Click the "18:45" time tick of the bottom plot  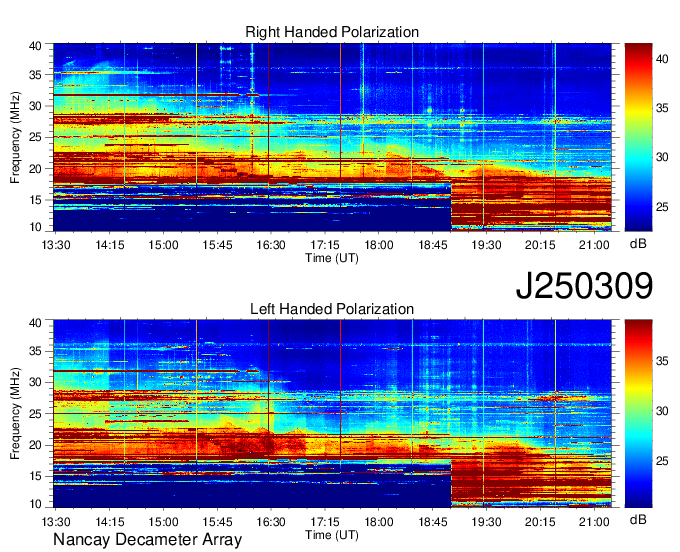point(433,522)
